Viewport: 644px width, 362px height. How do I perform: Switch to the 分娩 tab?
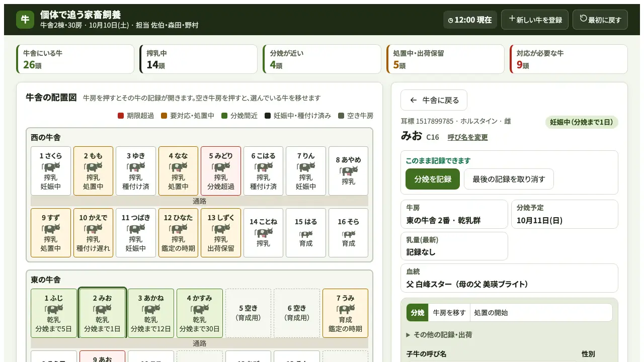point(418,312)
